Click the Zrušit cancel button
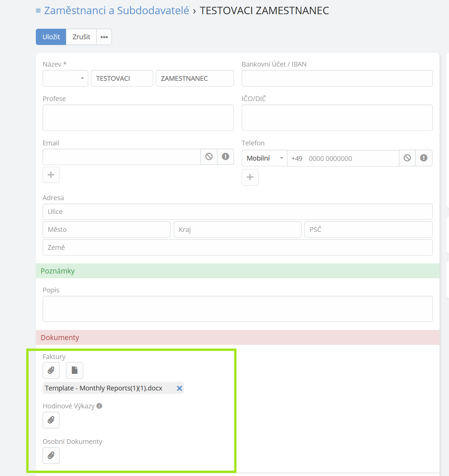This screenshot has height=476, width=449. [81, 37]
